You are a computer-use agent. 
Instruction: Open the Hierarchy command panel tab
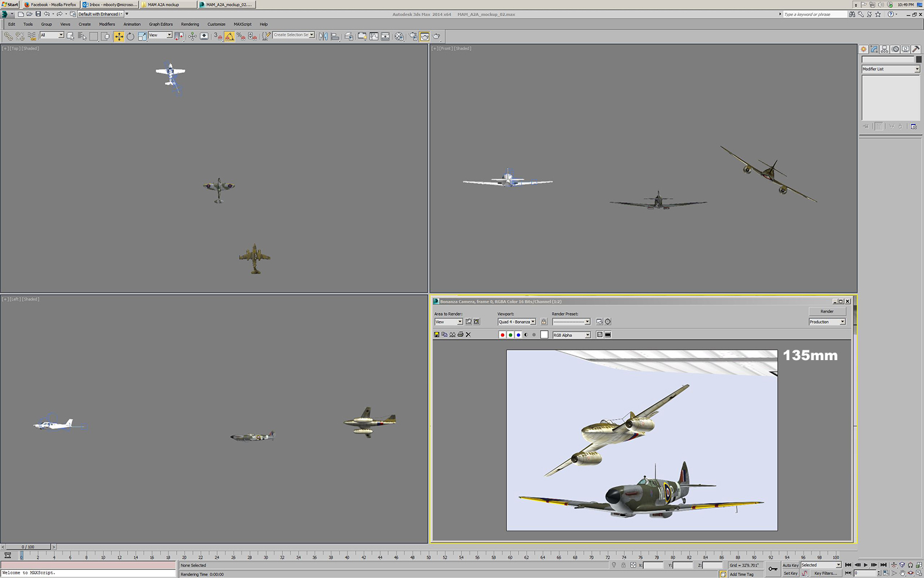click(x=884, y=49)
